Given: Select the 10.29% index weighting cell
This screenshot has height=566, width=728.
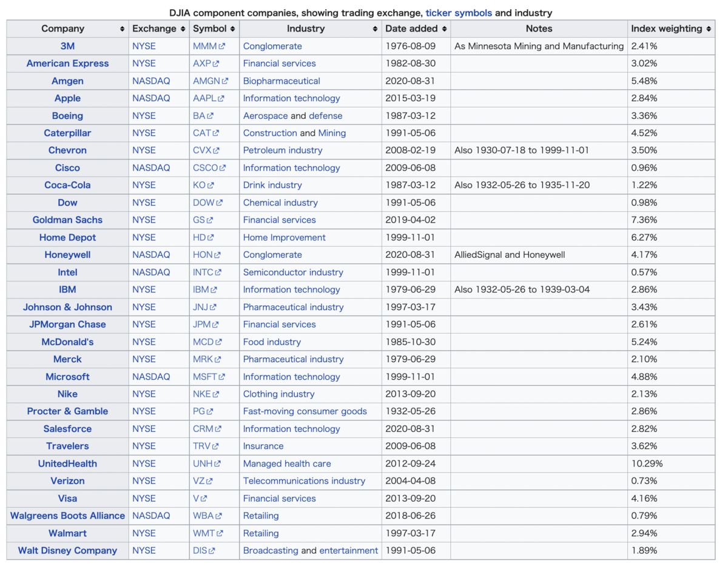Looking at the screenshot, I should (672, 463).
